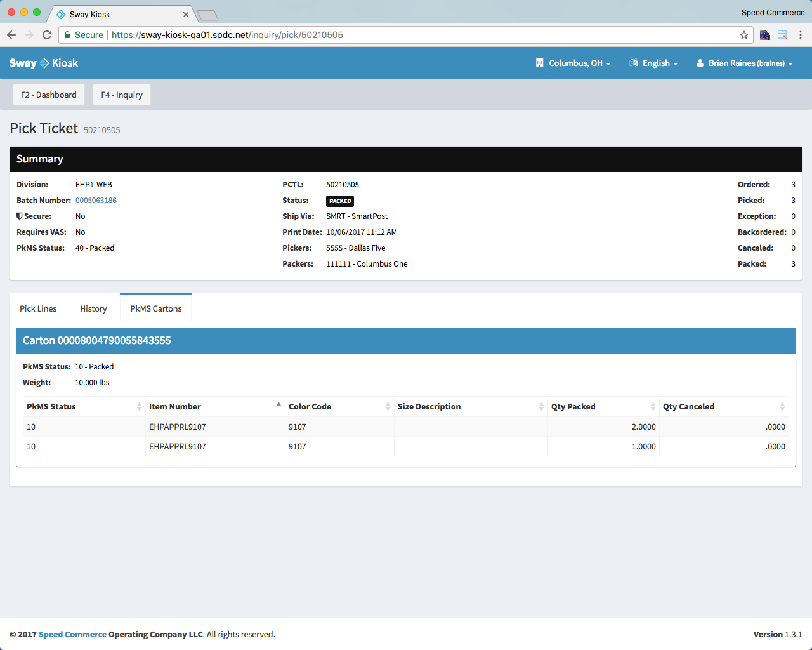The width and height of the screenshot is (812, 650).
Task: Open the Chrome three-dot menu
Action: pyautogui.click(x=801, y=35)
